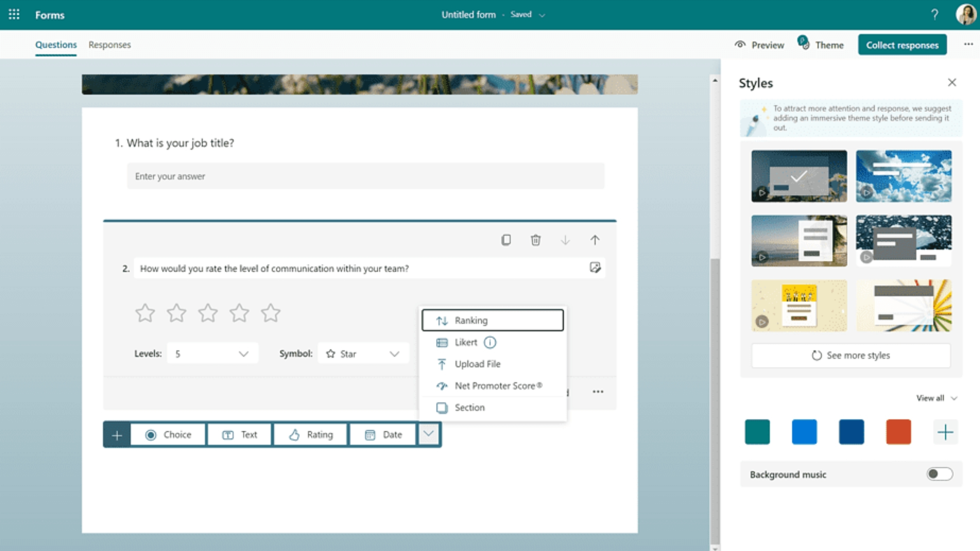
Task: Click the Likert info icon
Action: point(490,342)
